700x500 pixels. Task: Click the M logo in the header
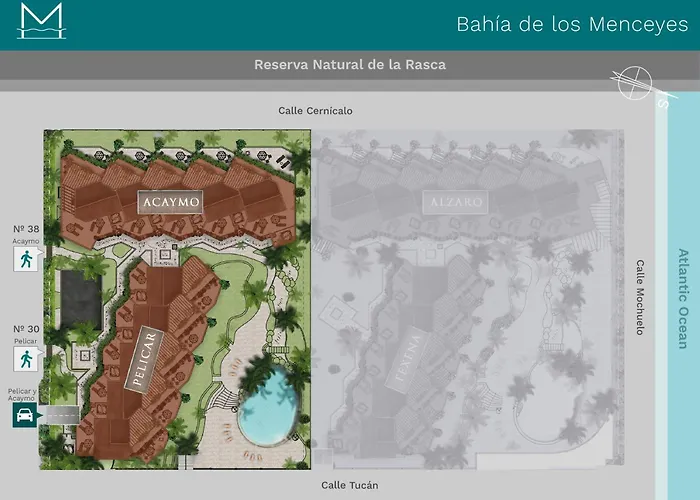(x=42, y=21)
